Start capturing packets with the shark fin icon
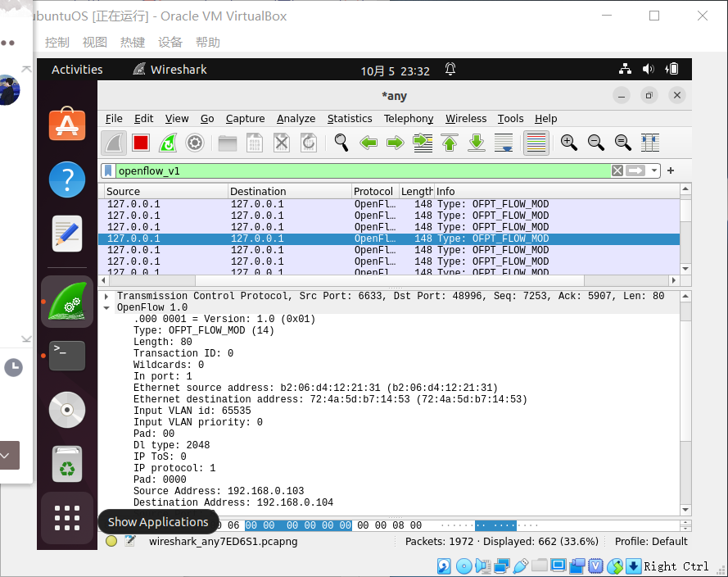 coord(114,143)
